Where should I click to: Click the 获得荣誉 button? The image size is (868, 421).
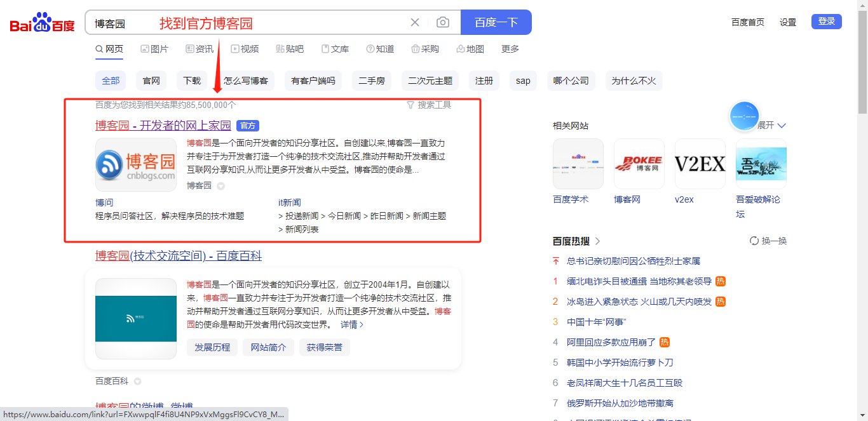[324, 347]
